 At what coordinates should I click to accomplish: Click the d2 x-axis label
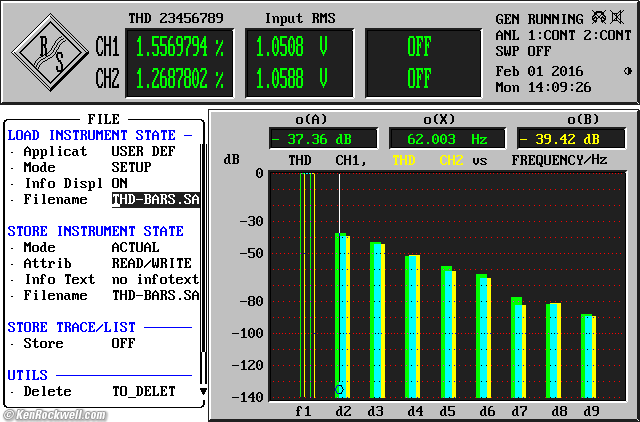343,411
